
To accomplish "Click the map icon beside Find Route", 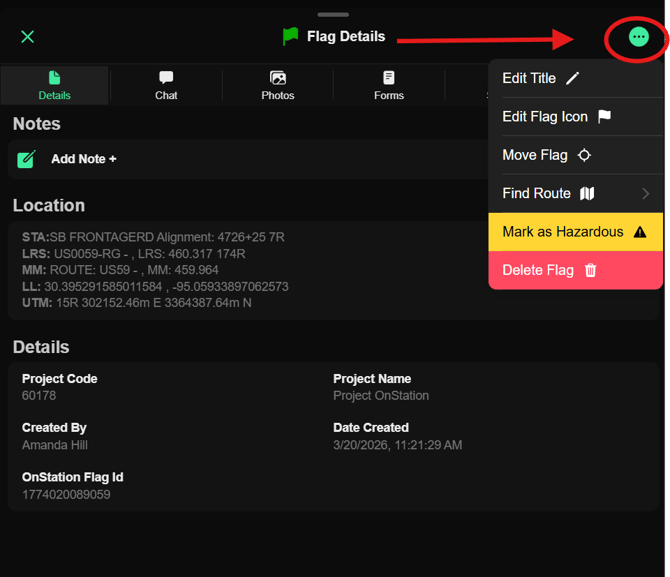I will (x=587, y=193).
